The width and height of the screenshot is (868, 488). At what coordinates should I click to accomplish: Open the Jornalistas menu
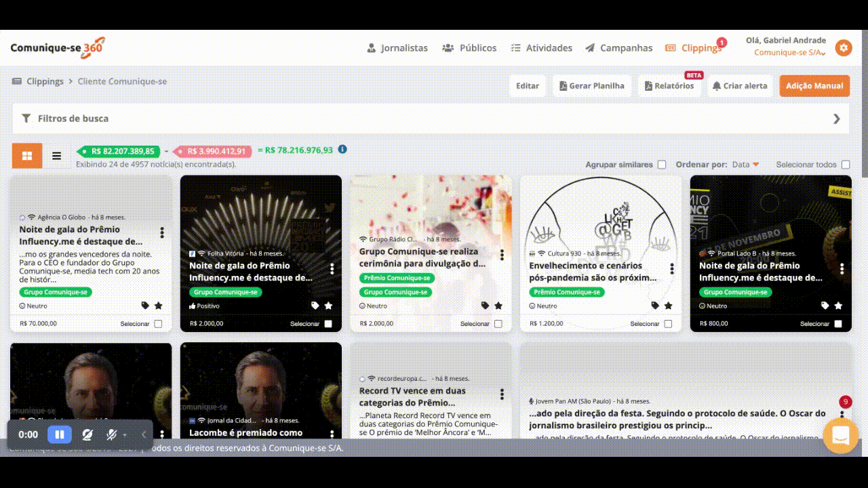[x=397, y=48]
